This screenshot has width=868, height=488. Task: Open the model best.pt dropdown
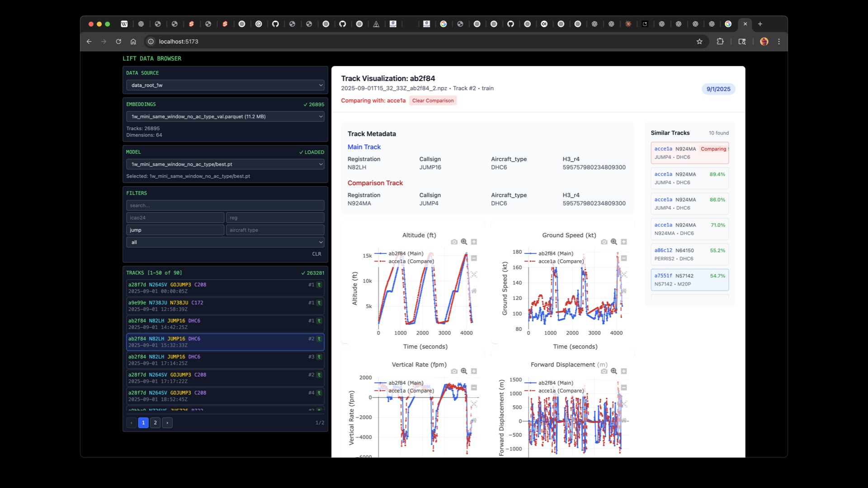pos(225,164)
